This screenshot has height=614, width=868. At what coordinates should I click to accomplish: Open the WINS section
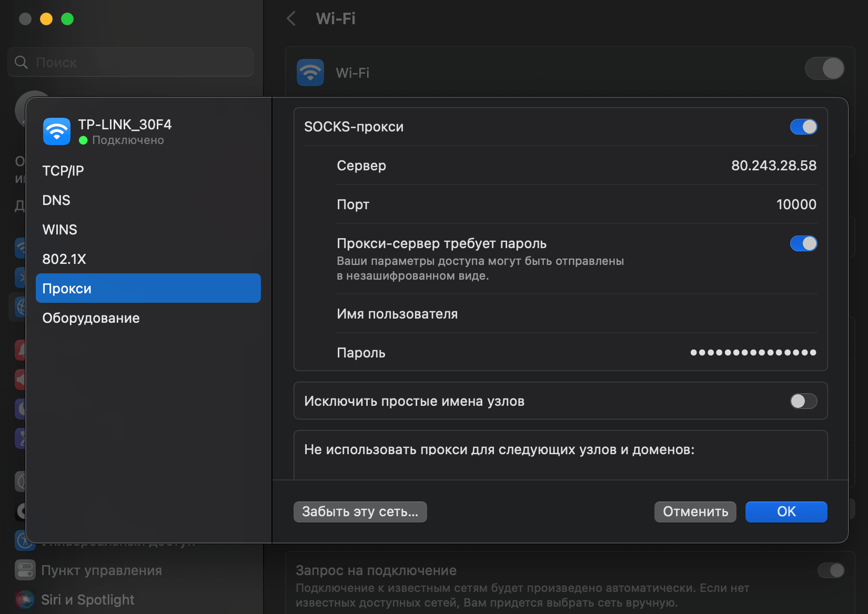(x=148, y=230)
